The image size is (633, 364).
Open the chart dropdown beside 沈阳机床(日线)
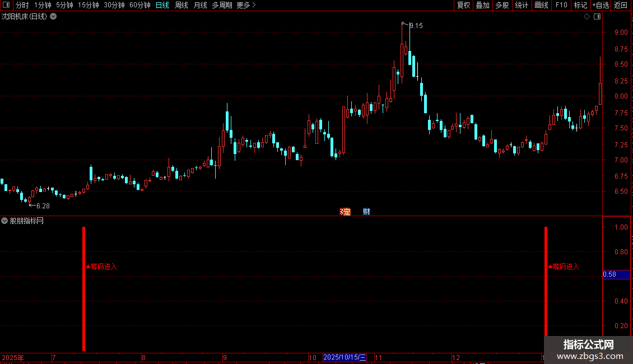pyautogui.click(x=53, y=17)
